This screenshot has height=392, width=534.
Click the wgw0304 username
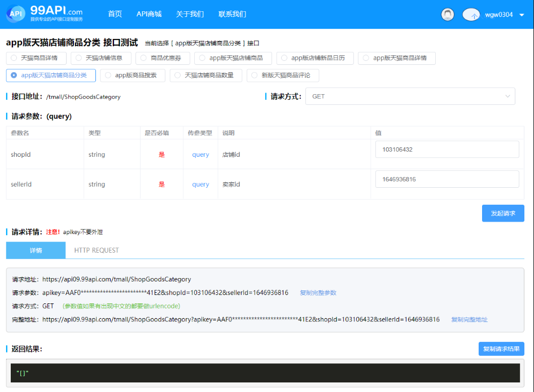point(499,15)
